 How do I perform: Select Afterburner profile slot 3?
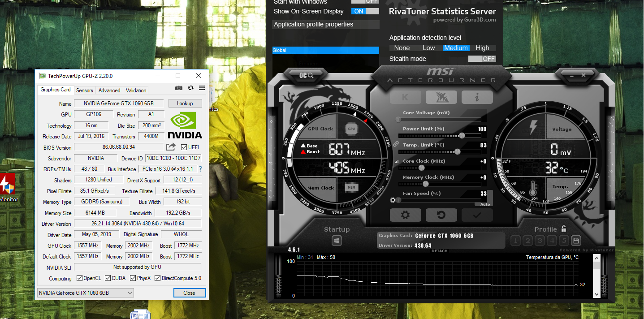tap(540, 241)
